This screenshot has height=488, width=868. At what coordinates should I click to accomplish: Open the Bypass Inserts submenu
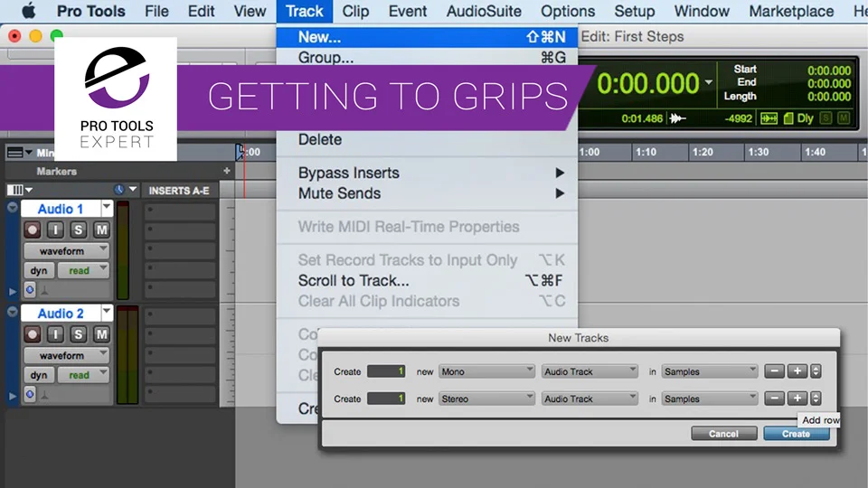(x=427, y=173)
